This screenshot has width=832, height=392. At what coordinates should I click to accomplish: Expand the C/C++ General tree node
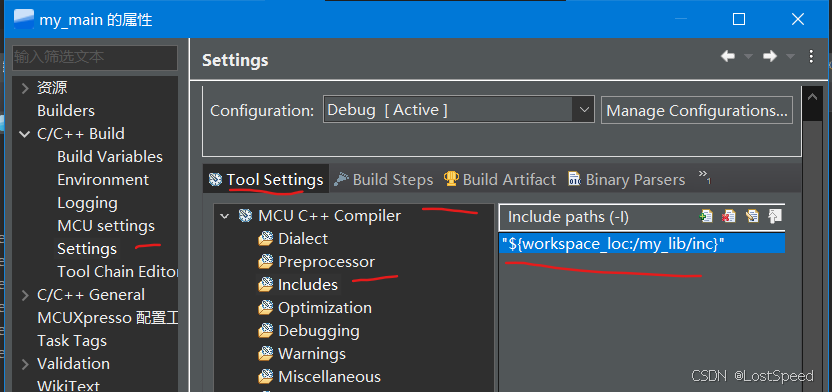click(x=24, y=295)
